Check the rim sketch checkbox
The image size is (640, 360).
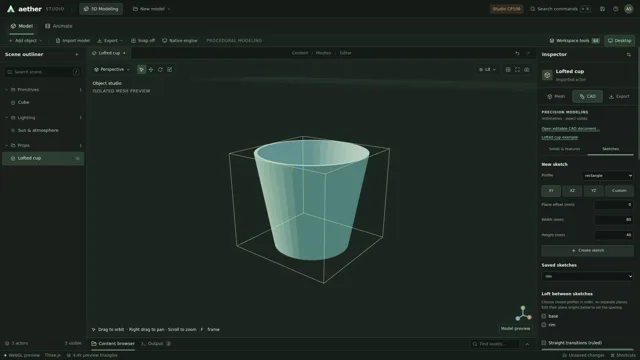click(x=544, y=325)
